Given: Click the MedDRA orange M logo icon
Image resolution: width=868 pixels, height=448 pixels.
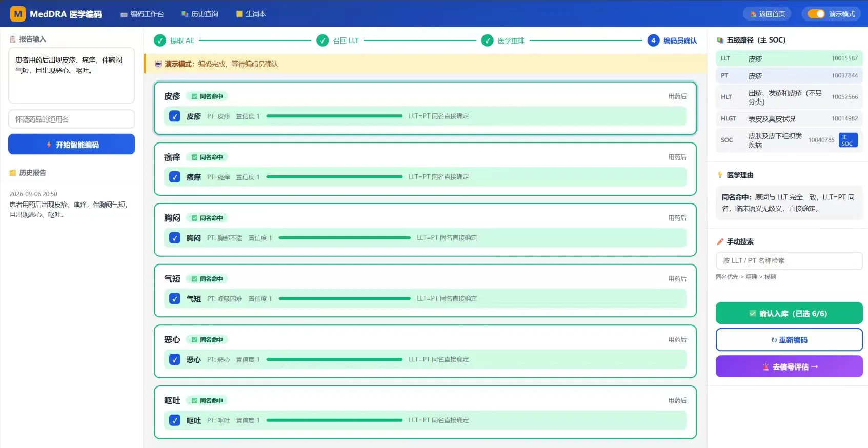Looking at the screenshot, I should pos(18,14).
